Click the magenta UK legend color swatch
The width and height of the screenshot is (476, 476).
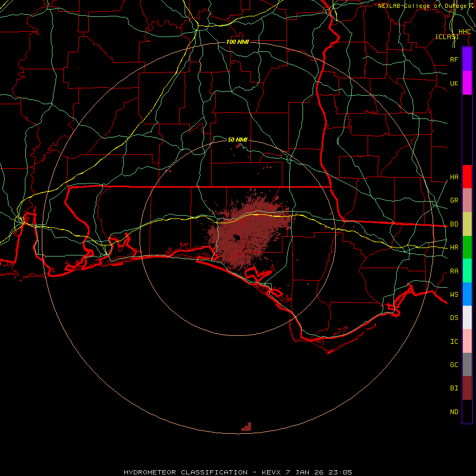(x=467, y=83)
